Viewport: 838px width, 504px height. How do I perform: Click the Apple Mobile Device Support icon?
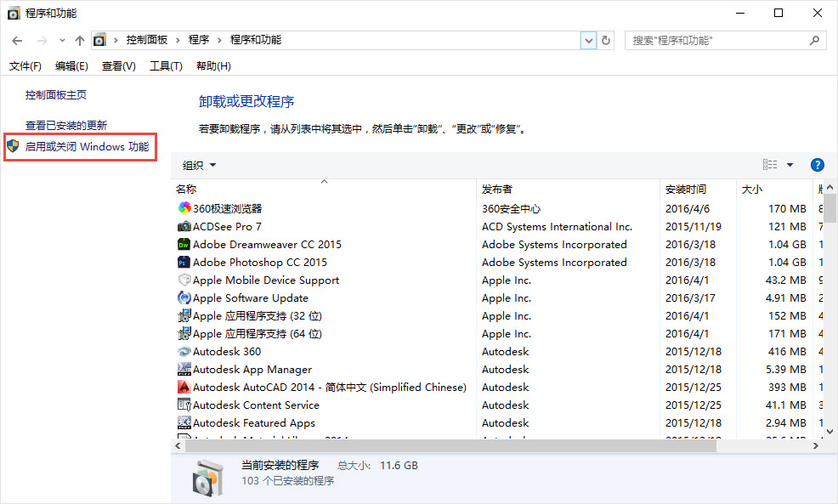(x=184, y=280)
